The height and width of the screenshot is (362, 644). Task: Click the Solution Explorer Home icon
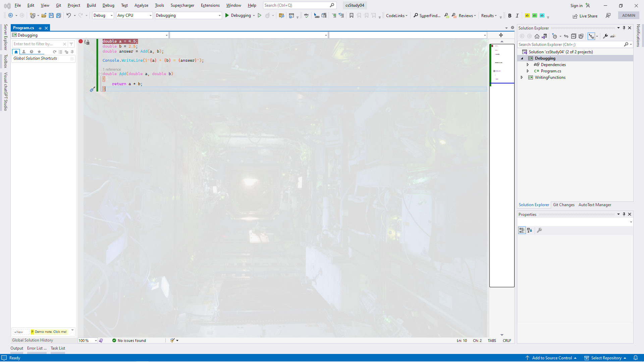tap(537, 36)
